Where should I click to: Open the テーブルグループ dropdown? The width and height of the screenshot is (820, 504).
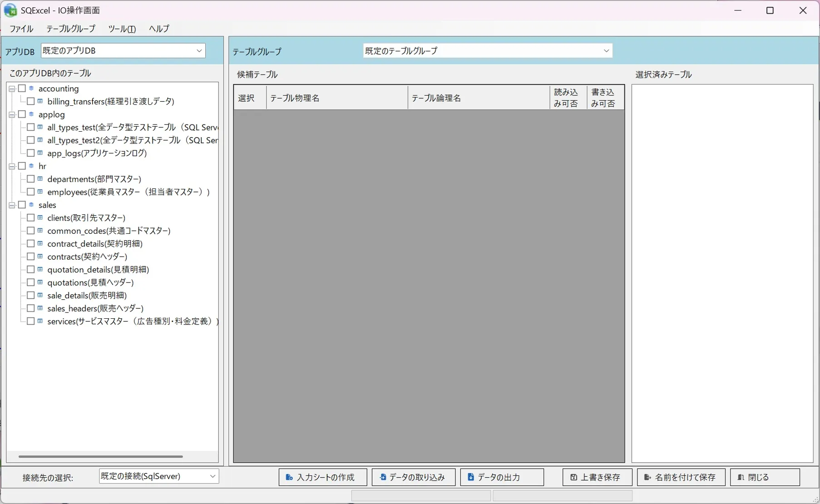[488, 50]
